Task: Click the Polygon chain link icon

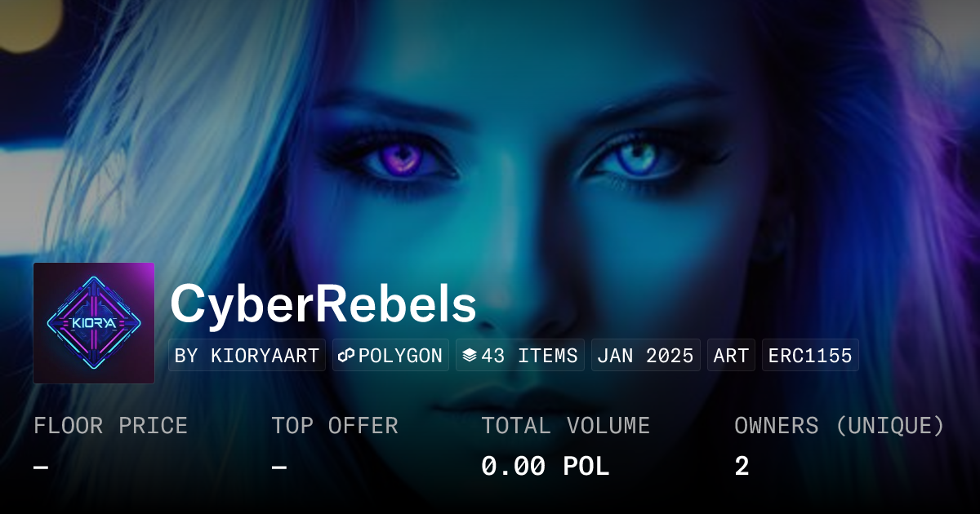Action: pos(345,356)
